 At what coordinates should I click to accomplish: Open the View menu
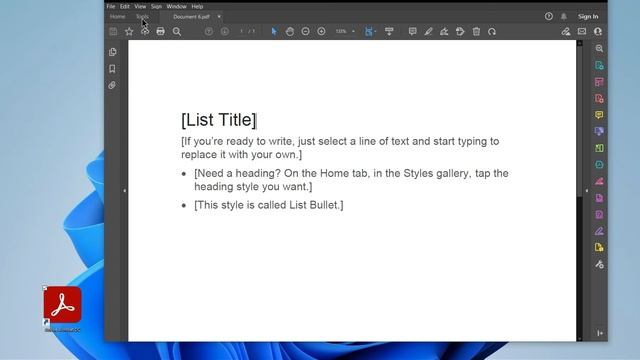(x=140, y=7)
